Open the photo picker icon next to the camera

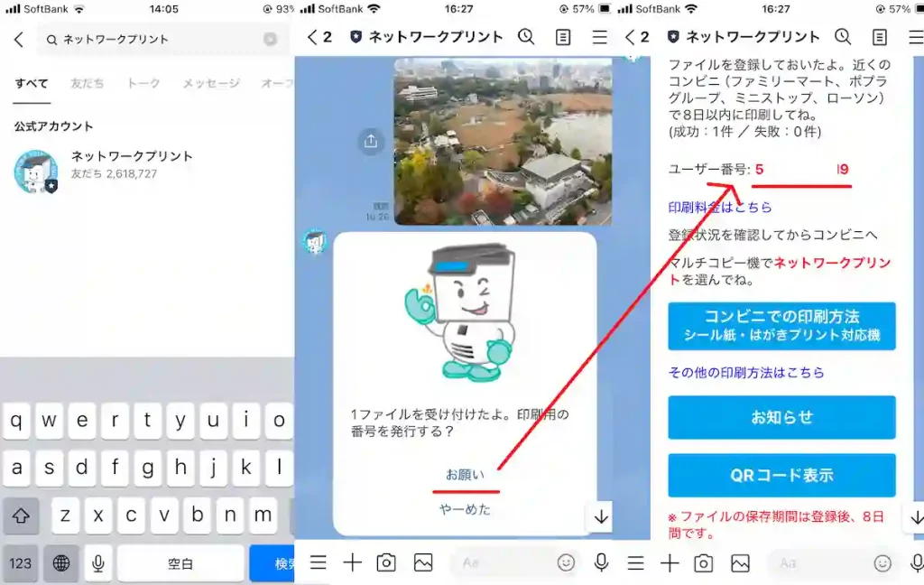(421, 562)
